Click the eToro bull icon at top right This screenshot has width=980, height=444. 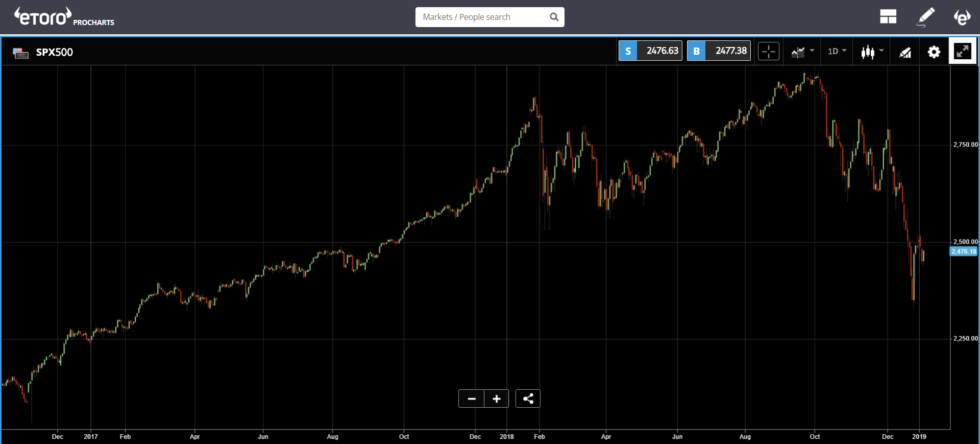(961, 17)
